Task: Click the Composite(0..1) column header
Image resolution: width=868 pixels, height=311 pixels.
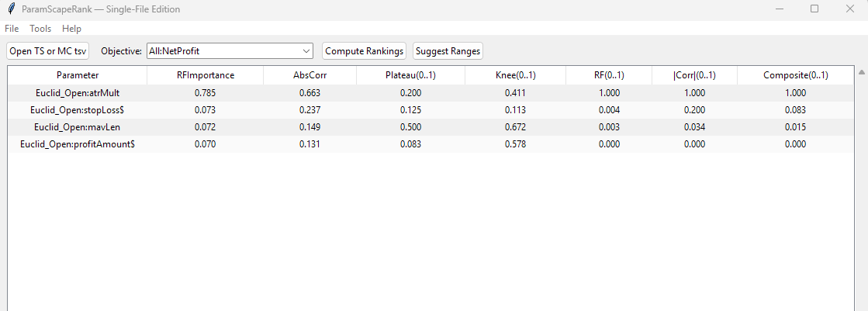Action: [x=795, y=75]
